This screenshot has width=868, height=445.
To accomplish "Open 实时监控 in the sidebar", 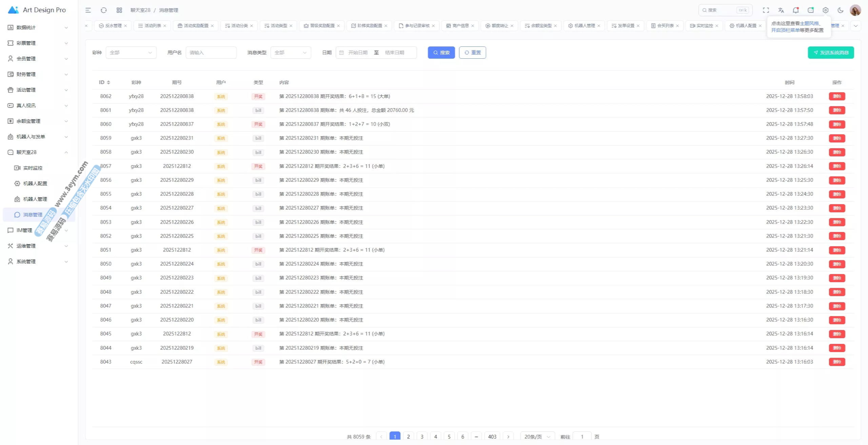I will click(x=33, y=168).
